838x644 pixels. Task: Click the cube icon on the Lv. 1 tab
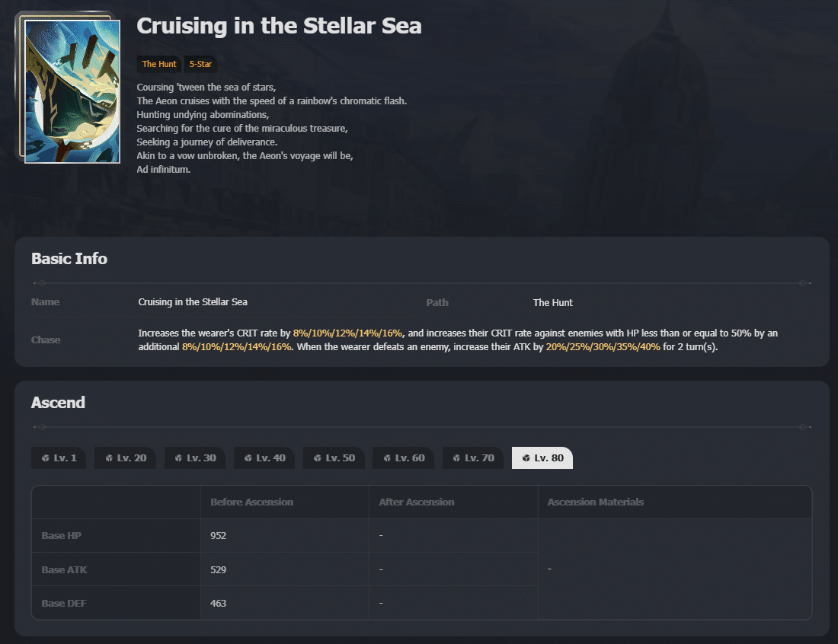point(46,458)
